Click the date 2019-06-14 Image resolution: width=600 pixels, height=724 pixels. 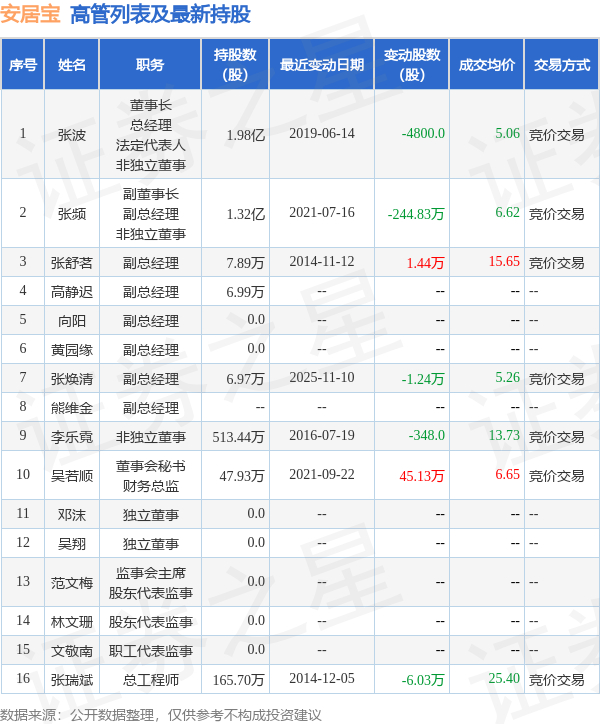click(x=321, y=133)
